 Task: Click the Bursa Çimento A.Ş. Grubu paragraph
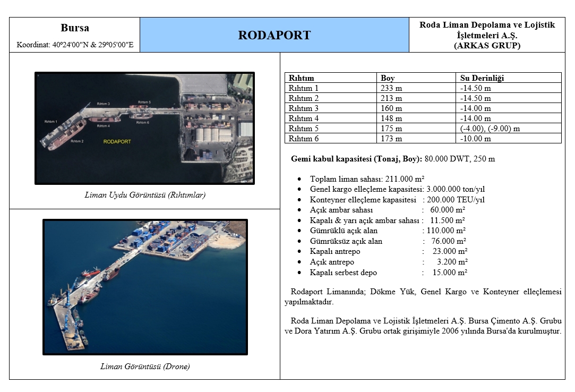click(x=423, y=326)
